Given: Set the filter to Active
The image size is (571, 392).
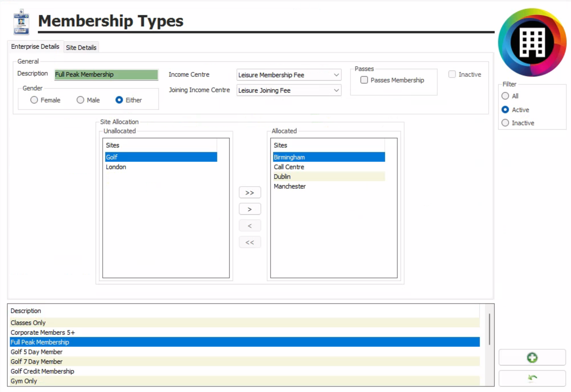Looking at the screenshot, I should tap(505, 110).
